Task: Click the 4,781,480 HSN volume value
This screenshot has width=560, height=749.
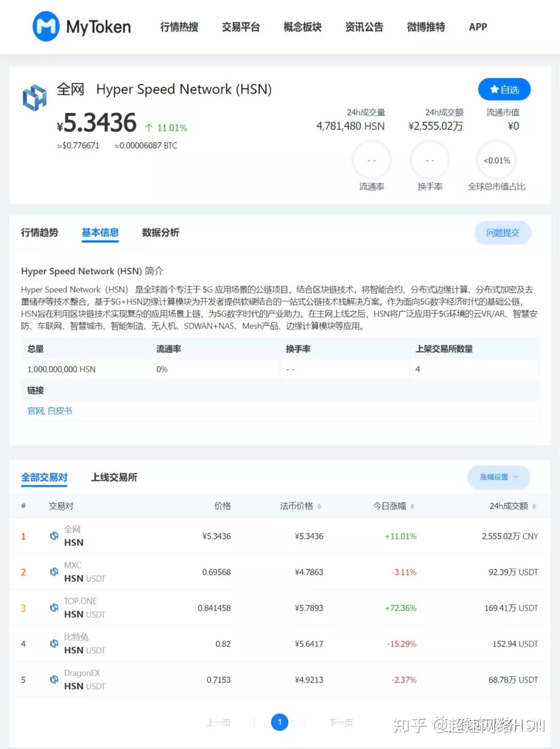Action: tap(351, 126)
